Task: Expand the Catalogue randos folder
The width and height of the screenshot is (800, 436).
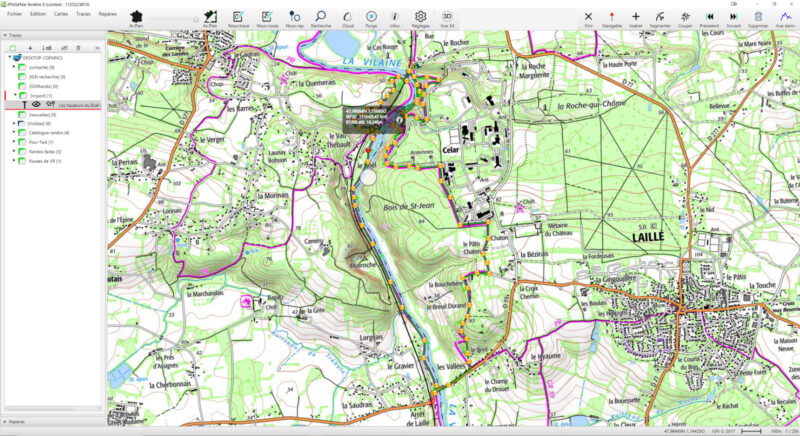Action: point(14,133)
